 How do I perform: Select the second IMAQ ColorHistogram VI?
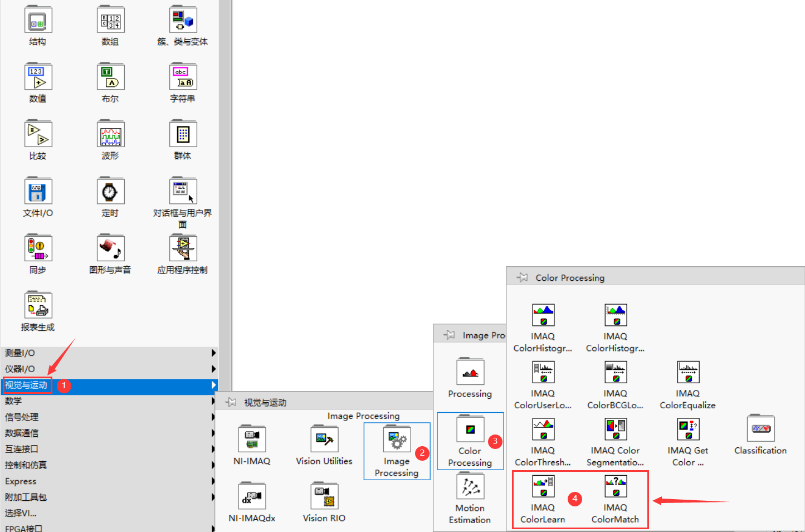[615, 315]
